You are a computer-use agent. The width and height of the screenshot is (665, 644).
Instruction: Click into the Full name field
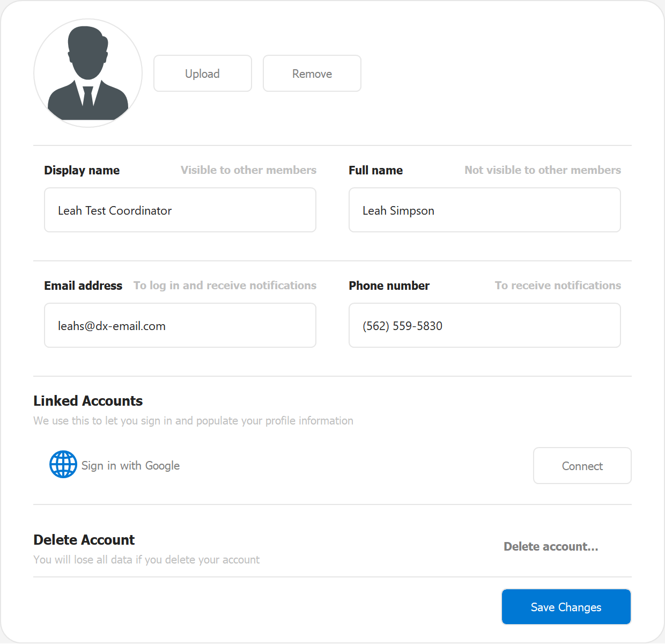click(484, 210)
